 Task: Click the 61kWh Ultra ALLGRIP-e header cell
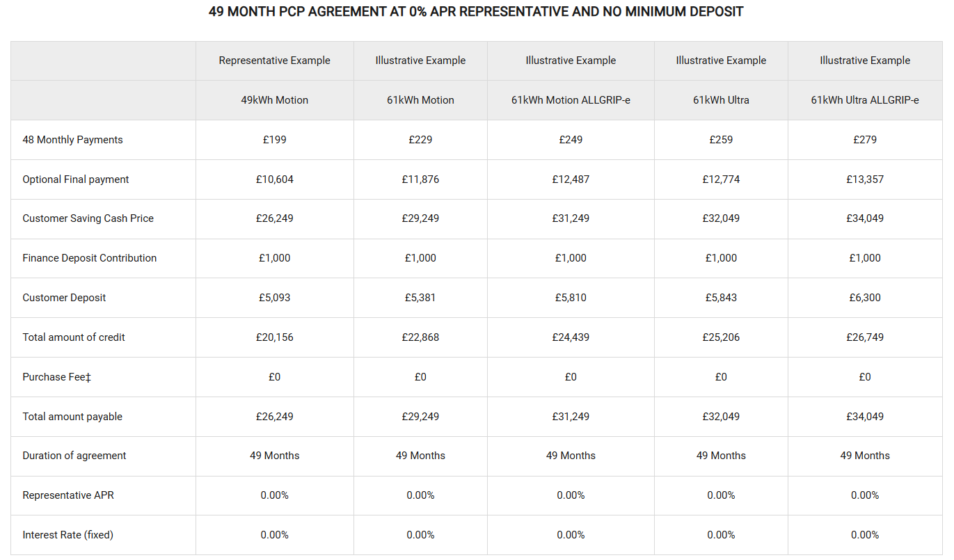click(864, 100)
